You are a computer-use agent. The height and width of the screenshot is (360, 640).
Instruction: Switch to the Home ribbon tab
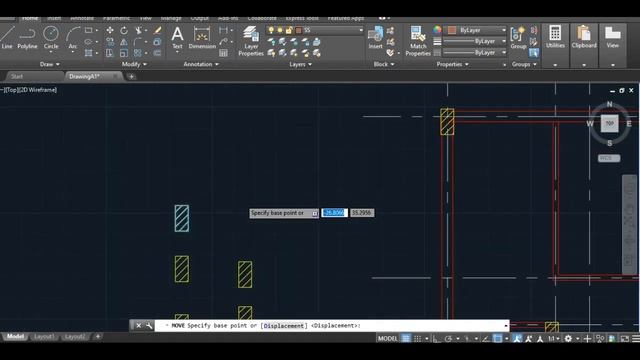(30, 18)
